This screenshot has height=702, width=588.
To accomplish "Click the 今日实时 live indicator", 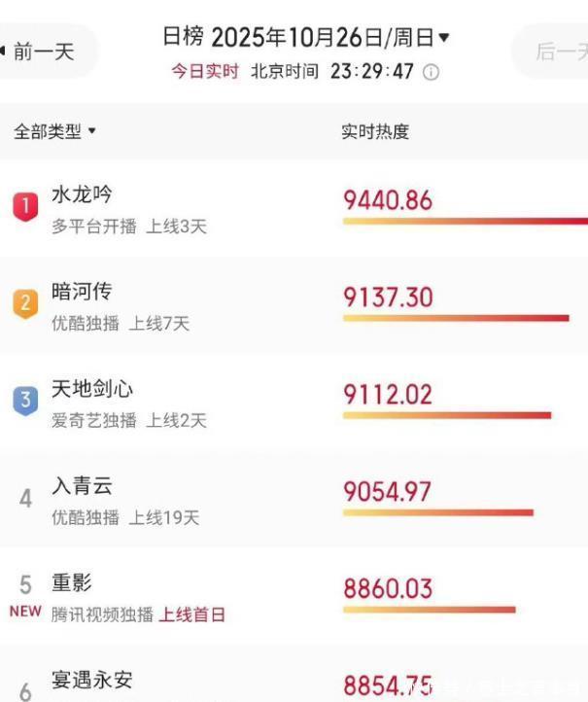I will tap(205, 73).
